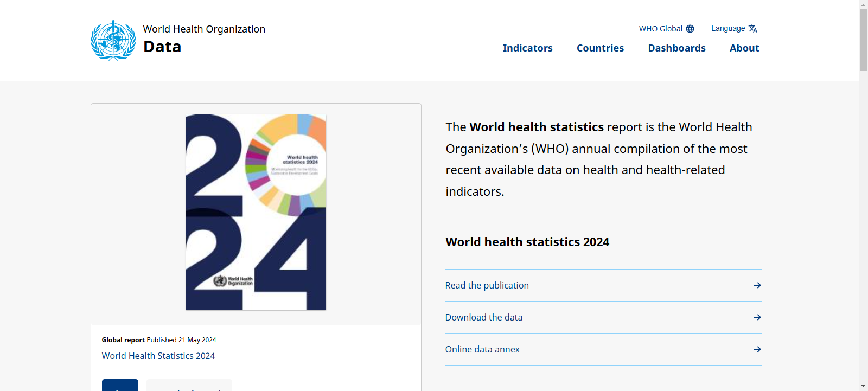
Task: Open the Indicators menu
Action: tap(527, 48)
